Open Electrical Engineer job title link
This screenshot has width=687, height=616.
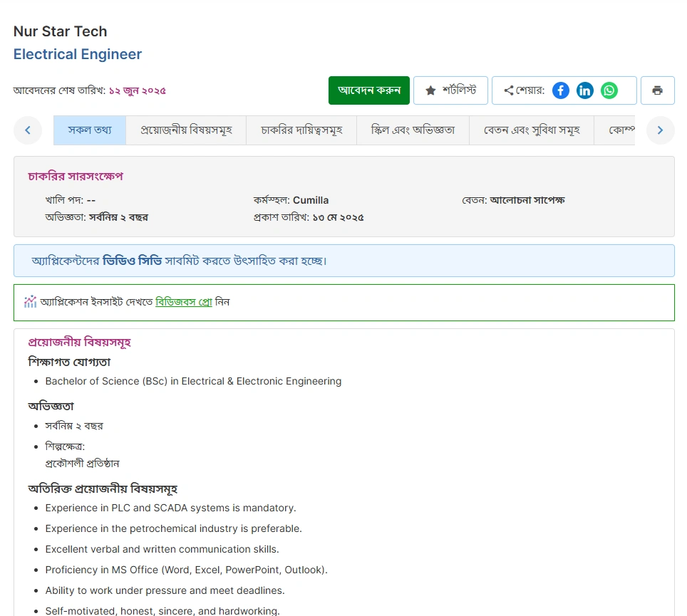coord(78,54)
